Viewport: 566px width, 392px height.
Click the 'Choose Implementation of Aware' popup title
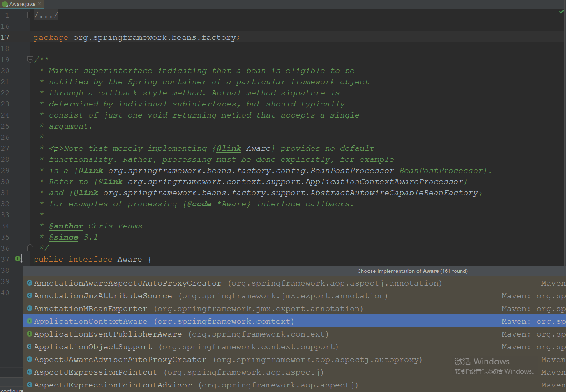tap(412, 271)
